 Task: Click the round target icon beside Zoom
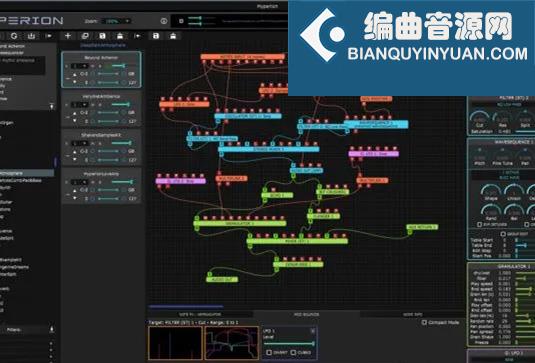coord(164,21)
